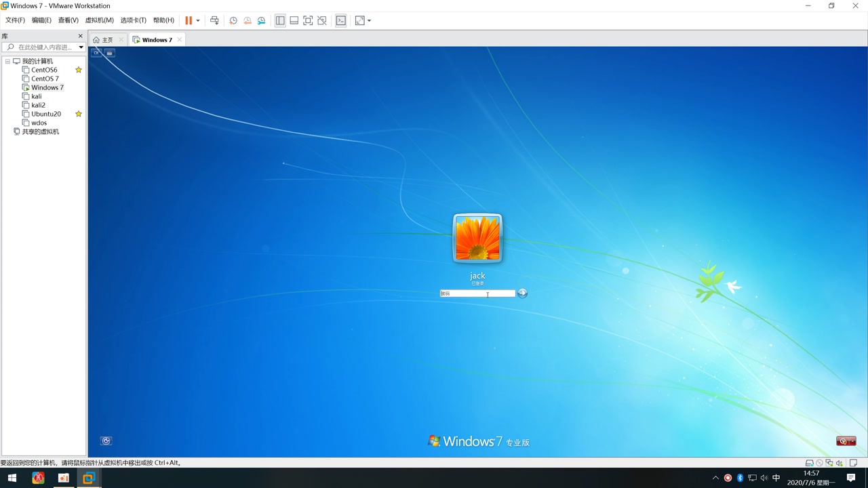Click the sound card status icon

840,463
